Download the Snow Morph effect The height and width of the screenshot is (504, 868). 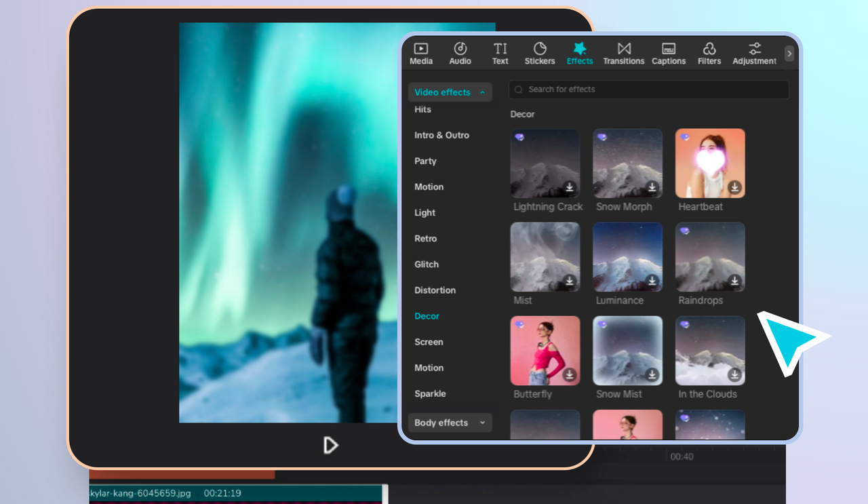point(652,187)
